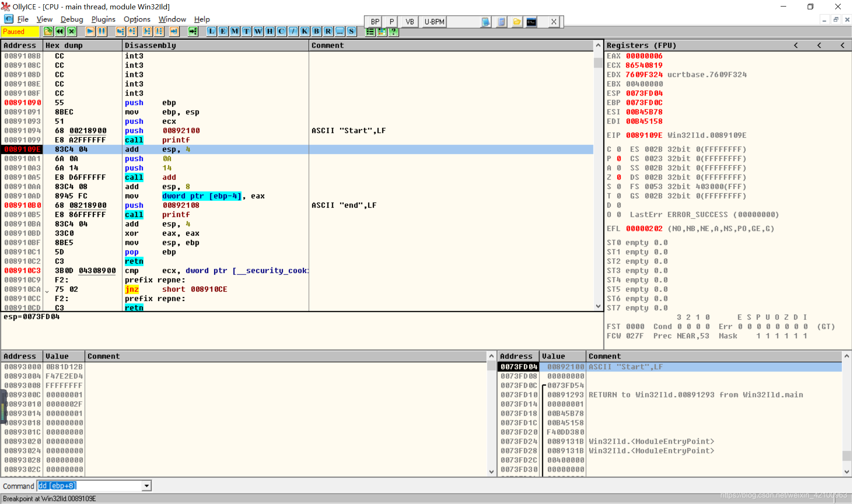Show Source window (S button)

coord(351,31)
